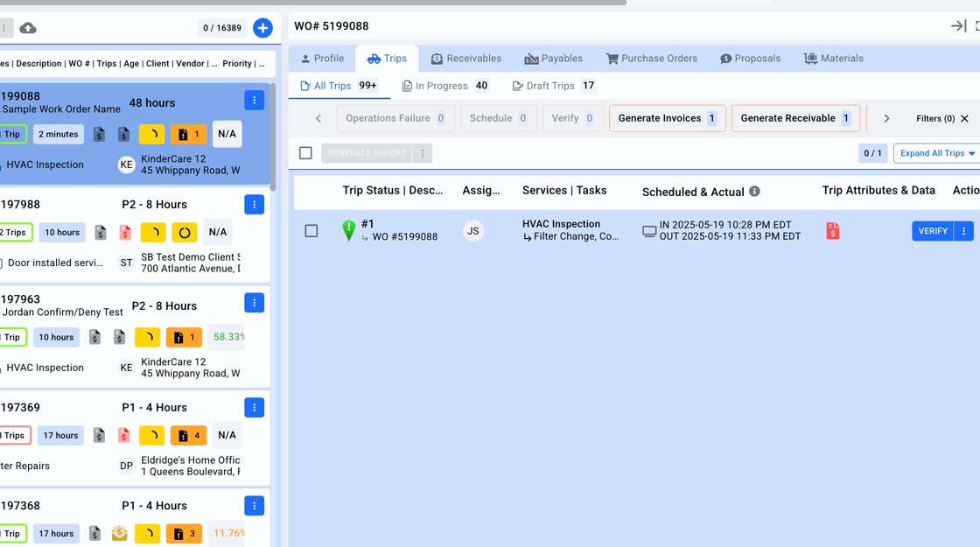This screenshot has width=980, height=547.
Task: Click the monitor icon beside trip IN time
Action: point(649,231)
